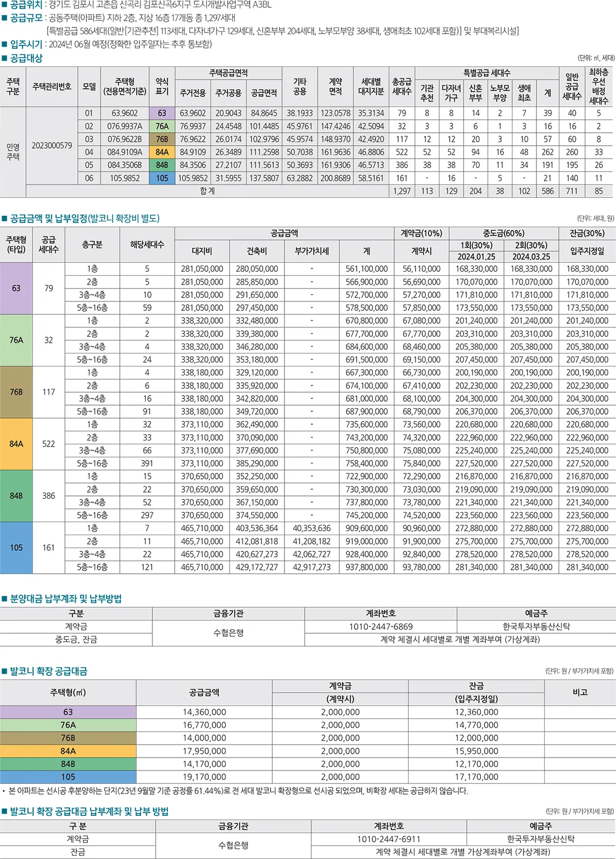Click the green 76A abbreviation cell
This screenshot has height=859, width=616.
pyautogui.click(x=163, y=126)
